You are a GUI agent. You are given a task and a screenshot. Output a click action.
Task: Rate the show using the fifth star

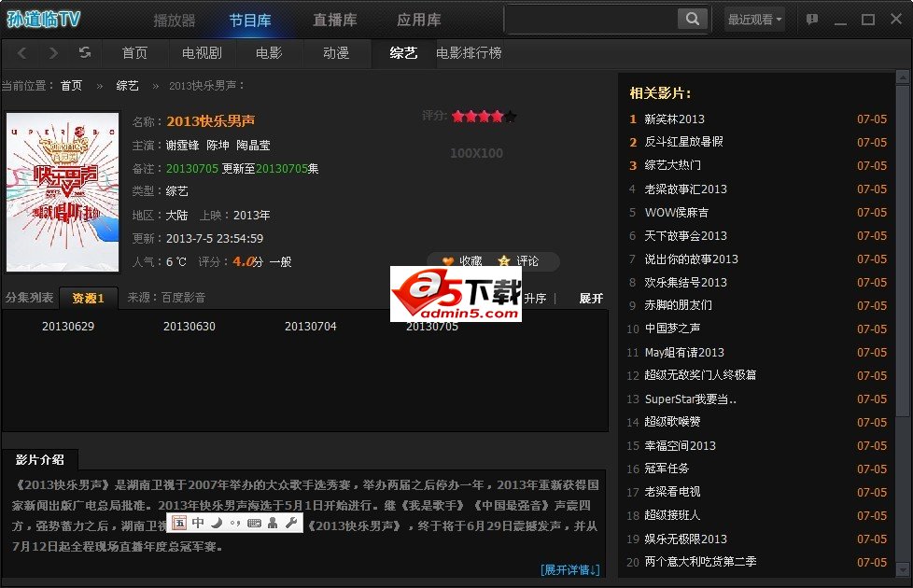point(510,117)
